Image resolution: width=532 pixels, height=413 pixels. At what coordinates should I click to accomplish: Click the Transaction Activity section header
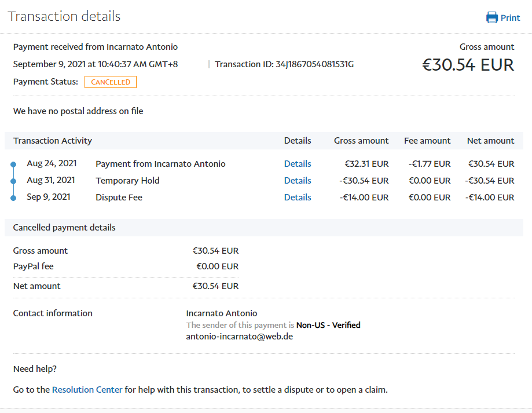point(53,141)
